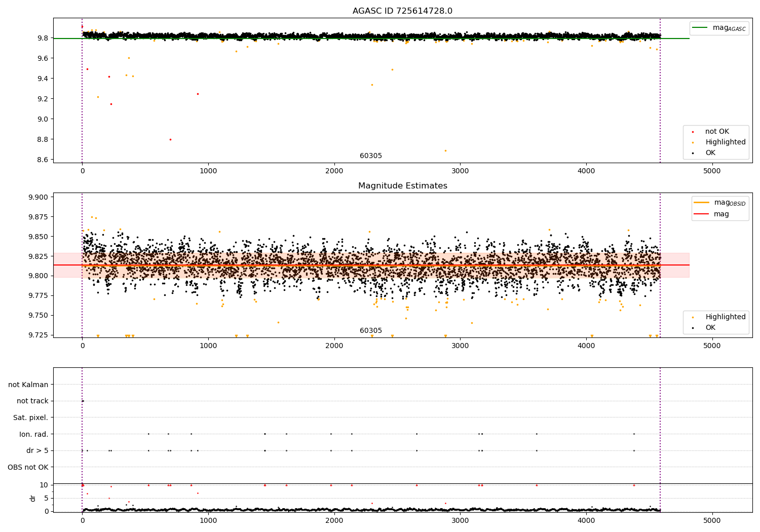The height and width of the screenshot is (532, 760).
Task: Click the orange mag OBSID legend line
Action: point(702,203)
